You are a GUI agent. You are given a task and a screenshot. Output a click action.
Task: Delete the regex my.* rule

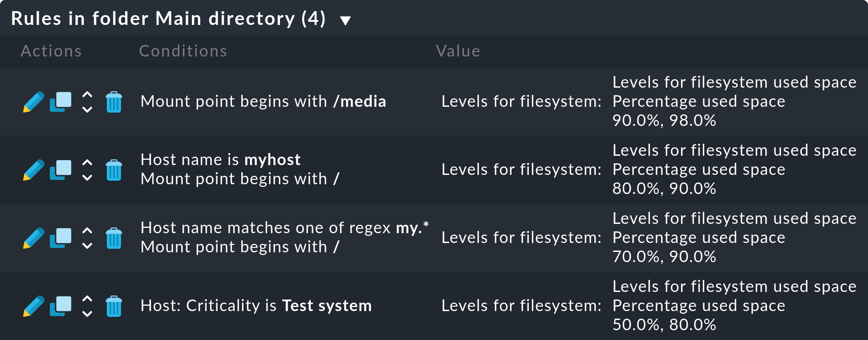click(x=114, y=238)
